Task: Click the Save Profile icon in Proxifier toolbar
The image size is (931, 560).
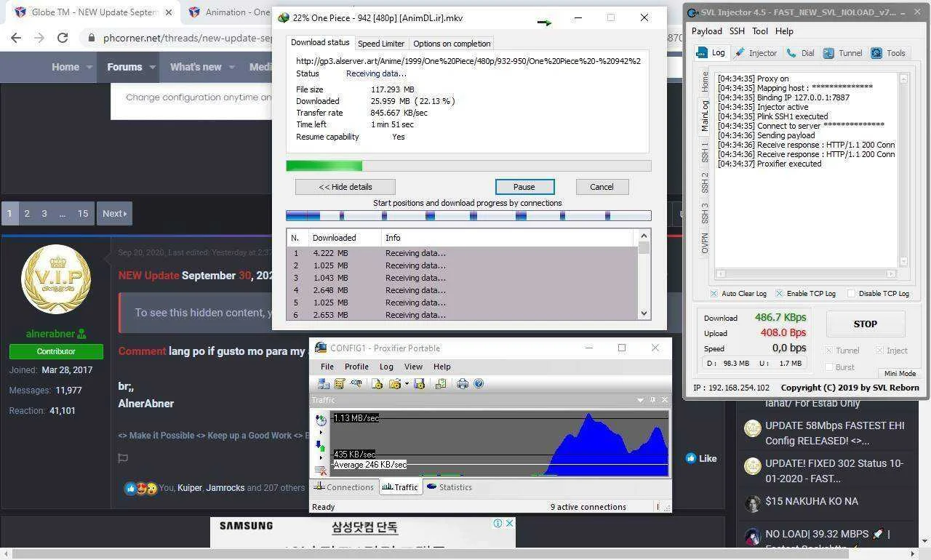Action: coord(419,384)
